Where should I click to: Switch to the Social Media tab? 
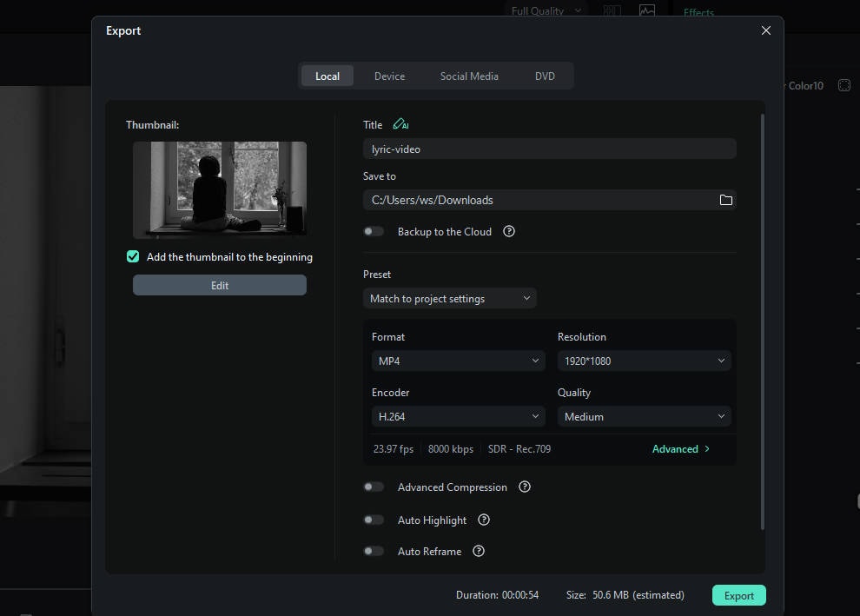coord(469,76)
